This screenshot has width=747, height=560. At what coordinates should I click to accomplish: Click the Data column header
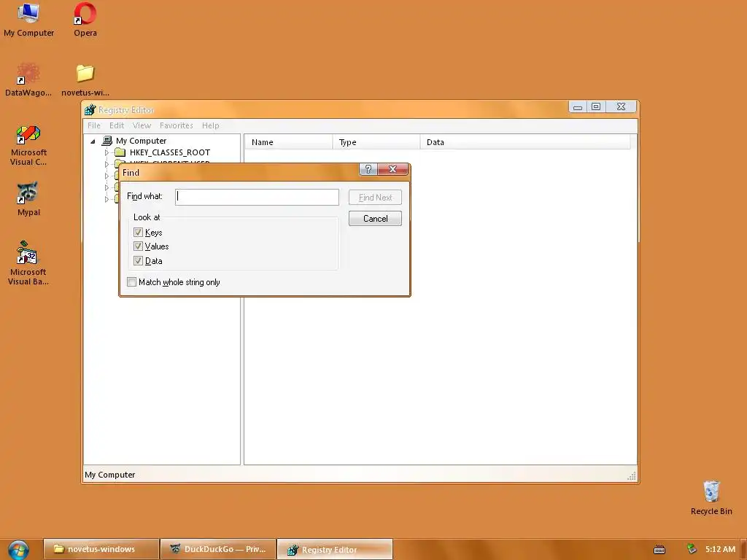tap(525, 142)
